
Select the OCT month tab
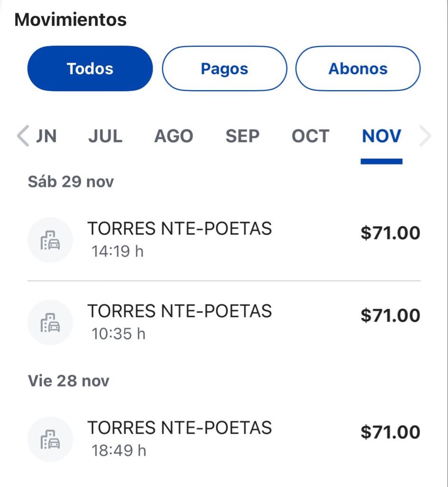coord(310,136)
